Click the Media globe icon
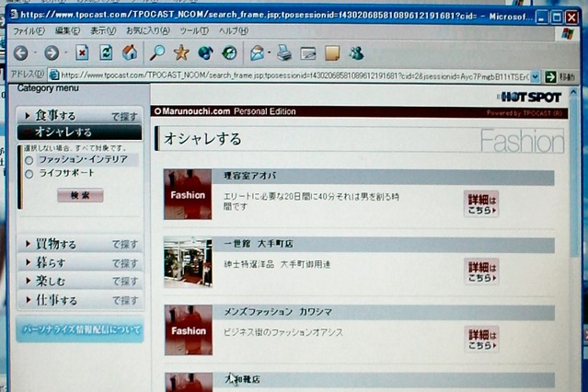Screen dimensions: 588x392 (205, 52)
